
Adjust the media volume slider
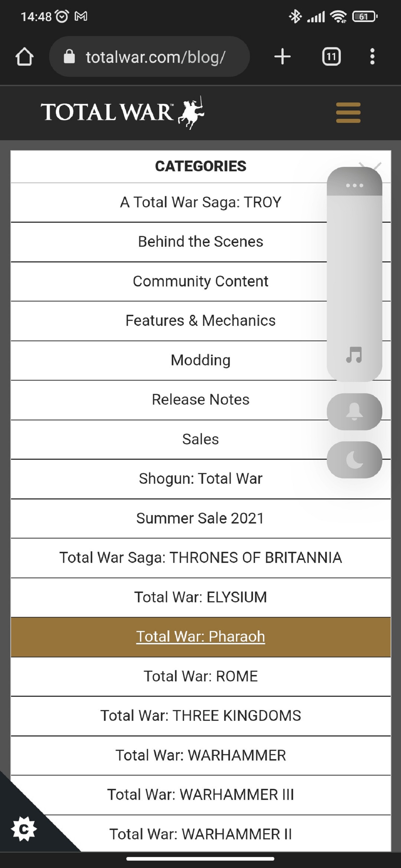[354, 269]
